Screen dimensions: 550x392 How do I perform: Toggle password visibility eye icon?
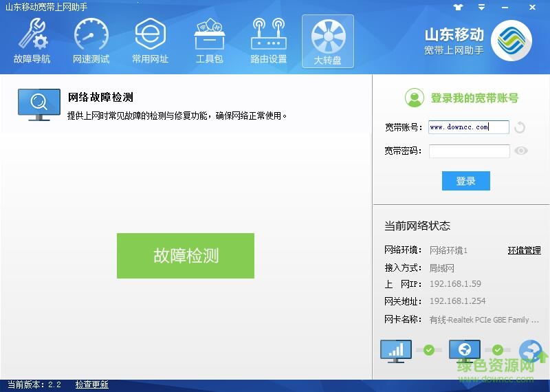click(x=521, y=151)
